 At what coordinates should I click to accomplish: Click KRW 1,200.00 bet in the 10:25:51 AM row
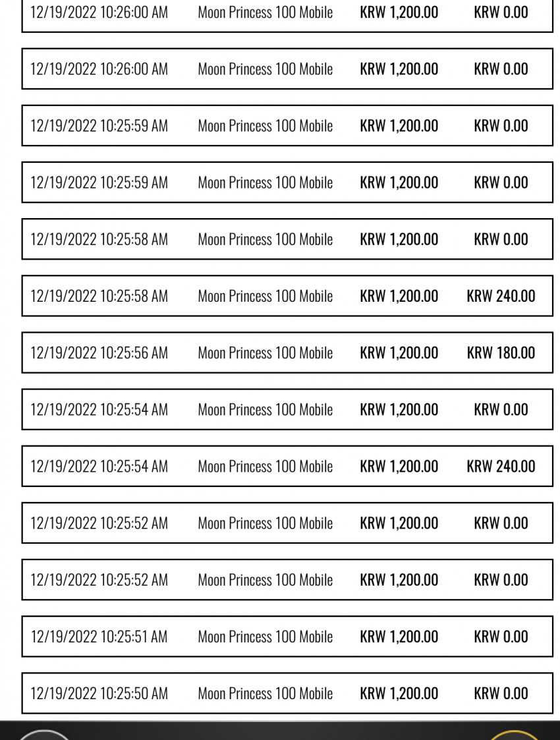pyautogui.click(x=399, y=637)
